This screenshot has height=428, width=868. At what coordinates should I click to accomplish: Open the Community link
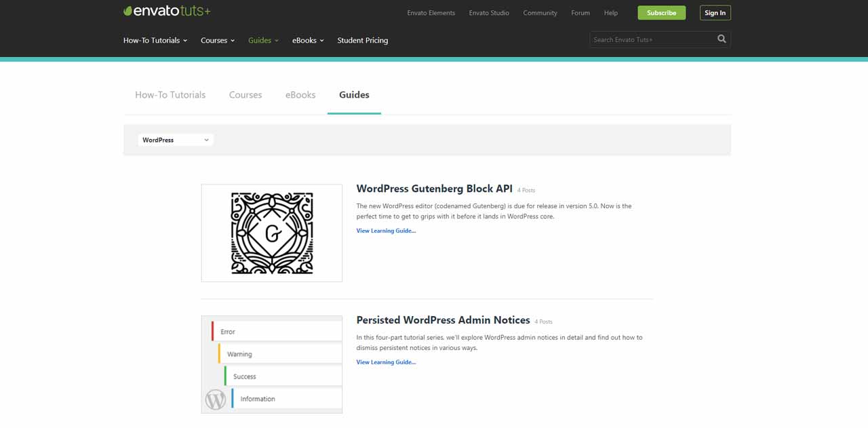pos(540,13)
